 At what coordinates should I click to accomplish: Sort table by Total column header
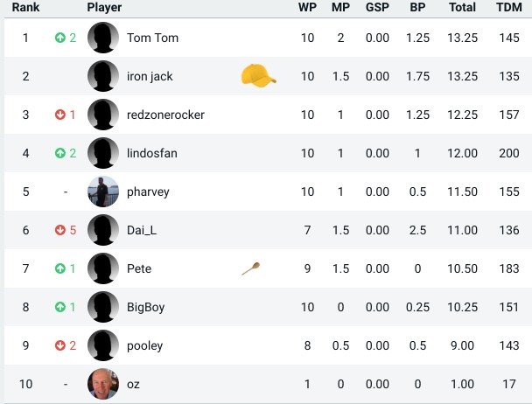462,7
